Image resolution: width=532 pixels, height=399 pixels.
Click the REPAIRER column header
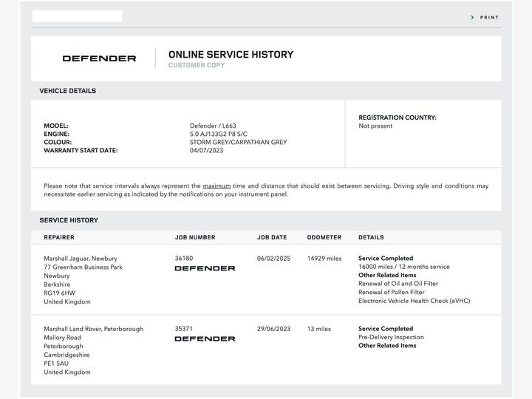(59, 237)
